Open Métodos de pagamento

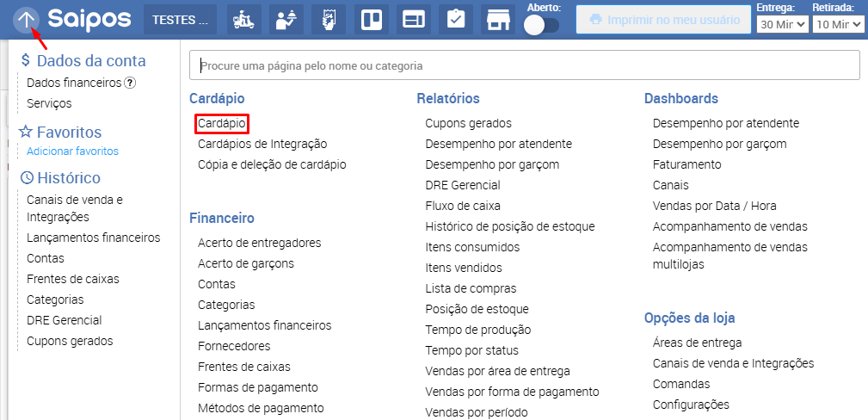click(261, 408)
